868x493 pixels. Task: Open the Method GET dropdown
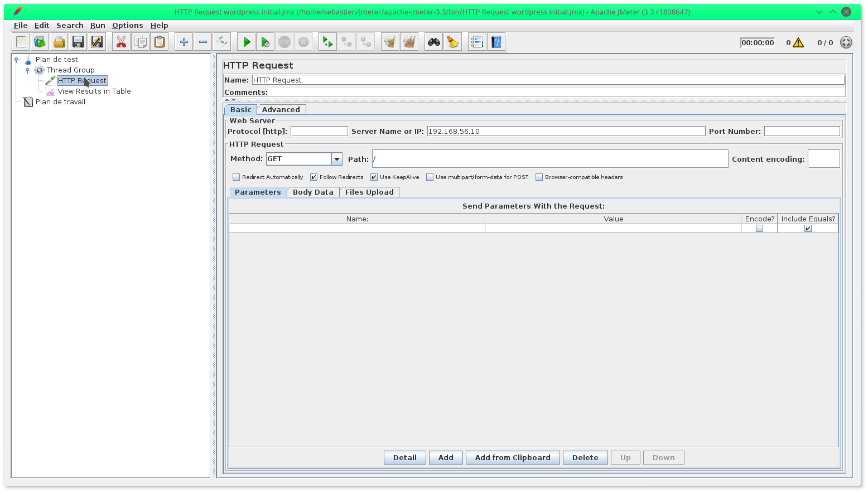[337, 159]
